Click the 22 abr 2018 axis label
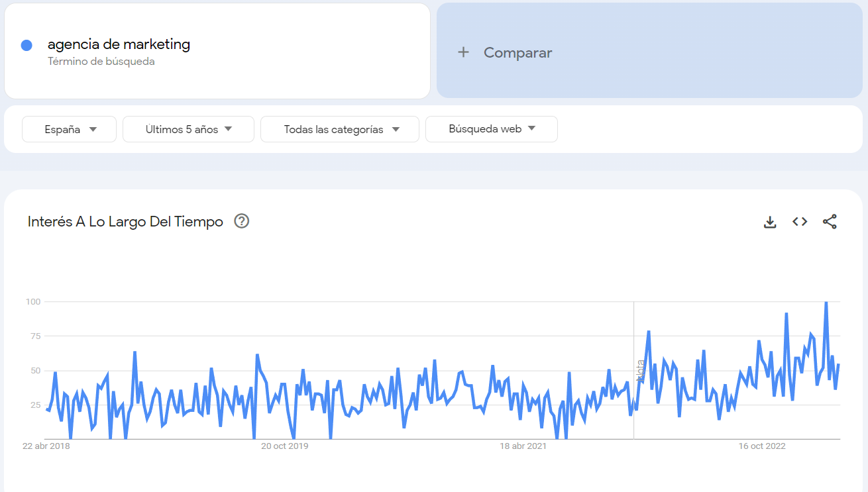The width and height of the screenshot is (868, 492). [46, 446]
